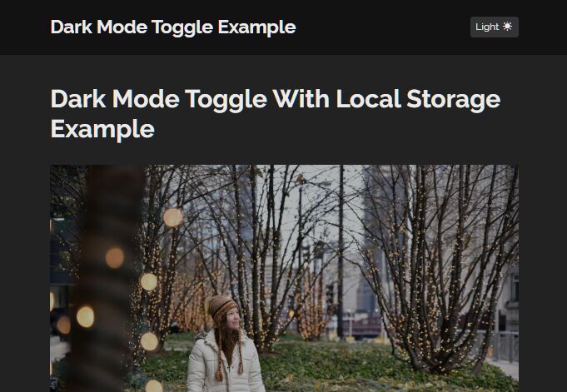The height and width of the screenshot is (392, 567).
Task: Click the word 'Storage' in the main heading
Action: pyautogui.click(x=454, y=100)
